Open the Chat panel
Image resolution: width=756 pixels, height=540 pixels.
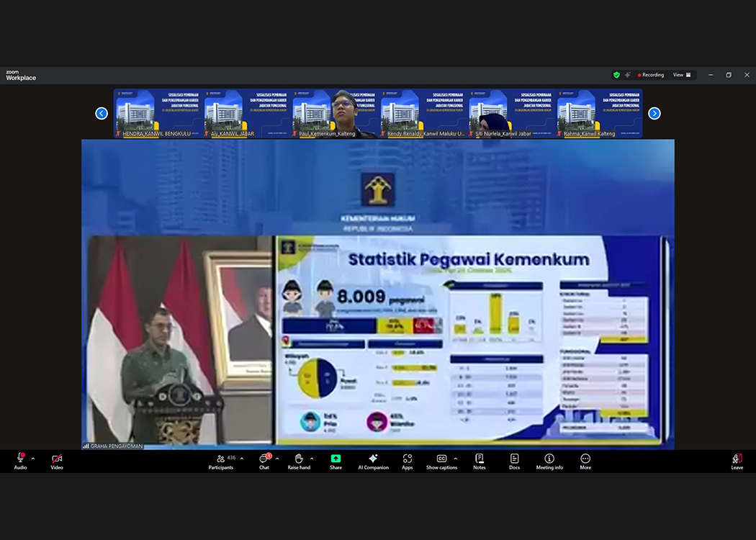point(264,462)
